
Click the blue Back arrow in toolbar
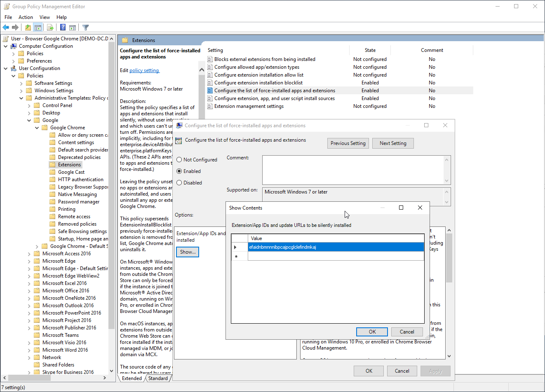click(6, 28)
